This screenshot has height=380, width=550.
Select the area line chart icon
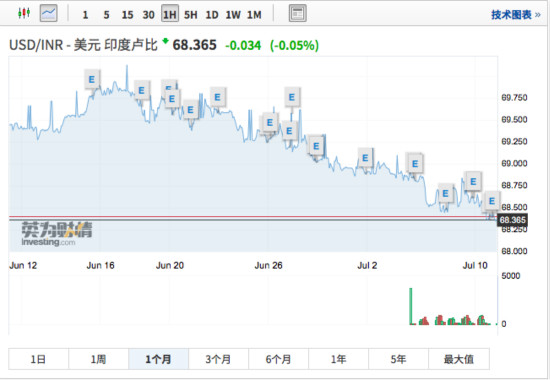tap(48, 13)
